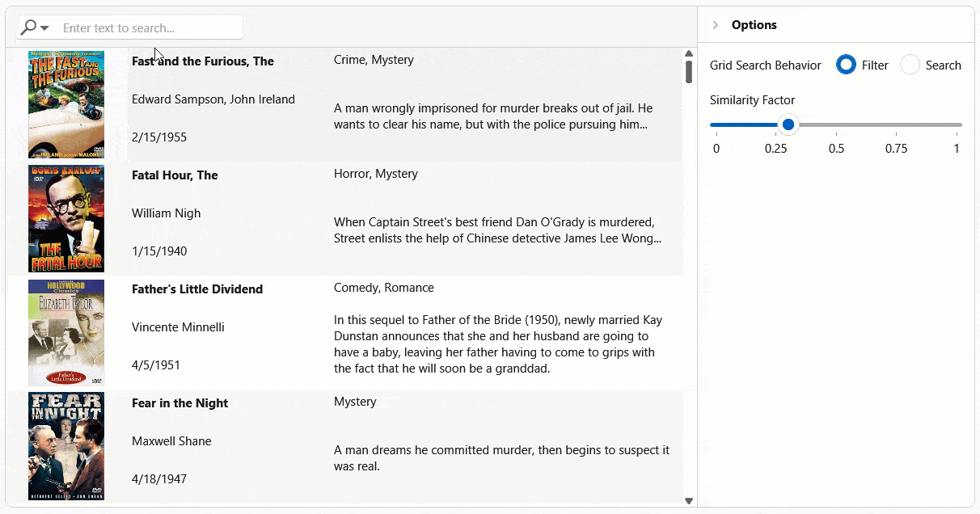Screen dimensions: 980x514
Task: Click the scrollbar up arrow
Action: pos(688,53)
